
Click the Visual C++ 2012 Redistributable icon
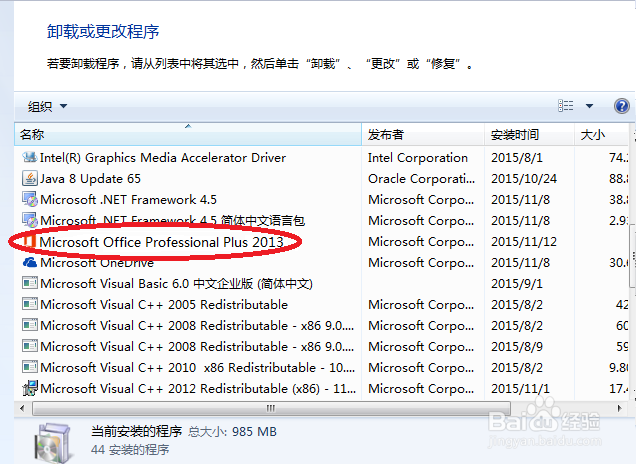click(x=30, y=388)
